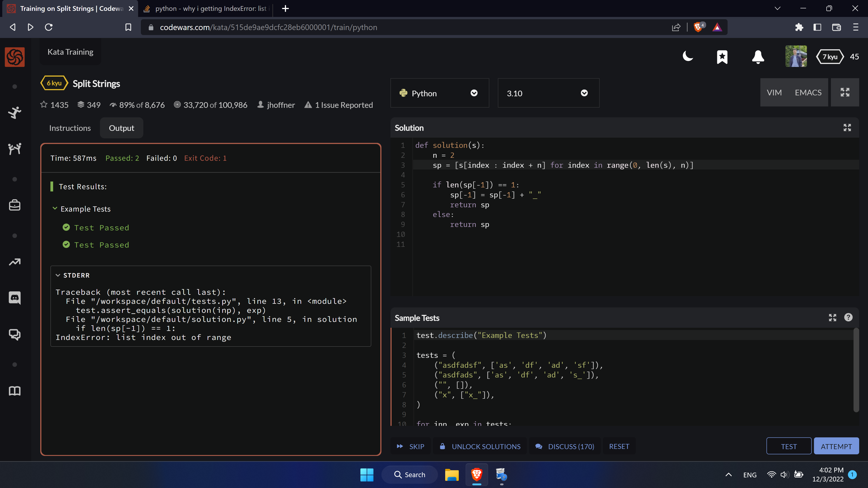Open the tab search dropdown chevron
Viewport: 868px width, 488px height.
[777, 8]
